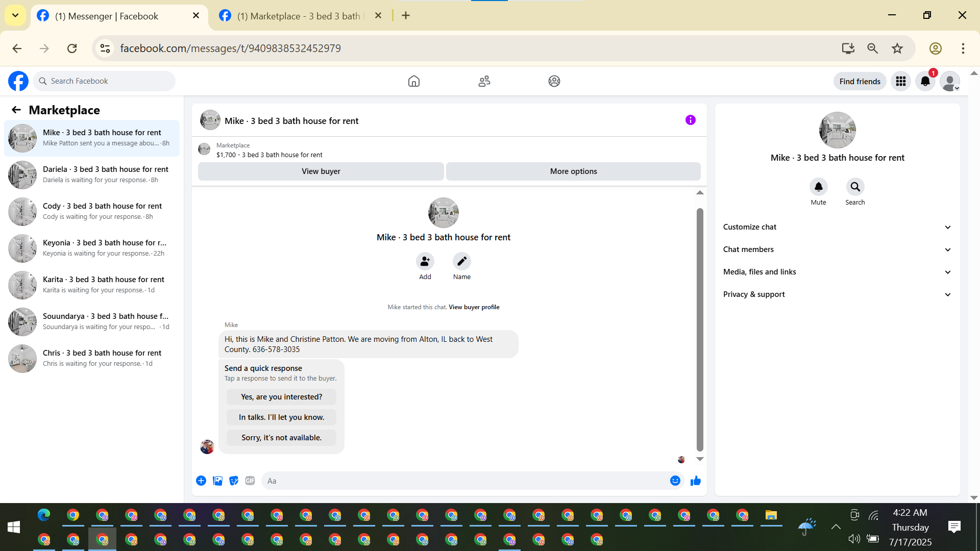The width and height of the screenshot is (980, 551).
Task: Click the View buyer button
Action: click(x=321, y=171)
